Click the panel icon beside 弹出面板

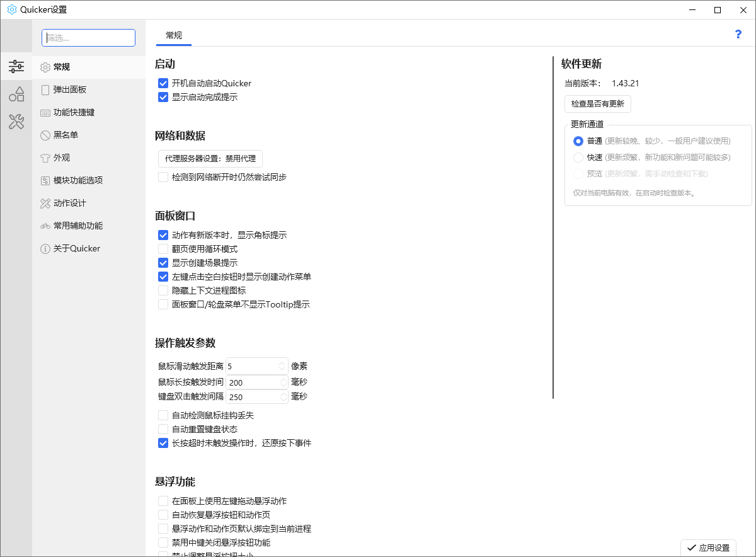[x=45, y=90]
